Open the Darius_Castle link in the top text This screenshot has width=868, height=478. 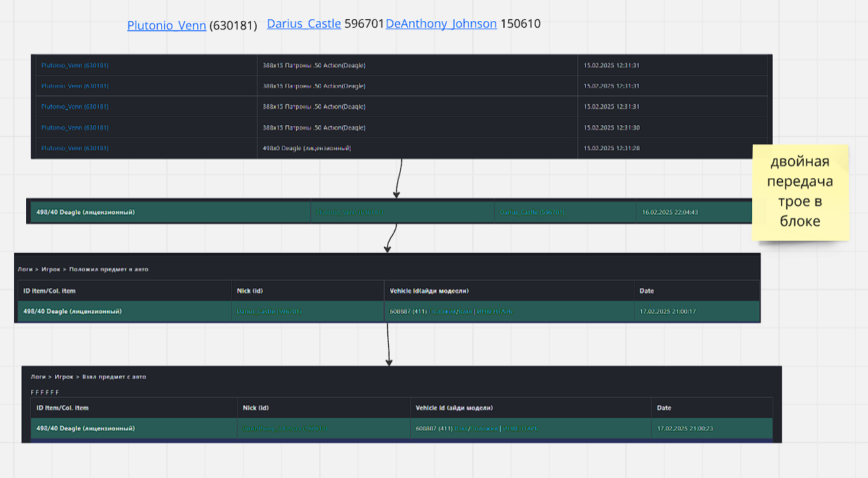pyautogui.click(x=304, y=24)
